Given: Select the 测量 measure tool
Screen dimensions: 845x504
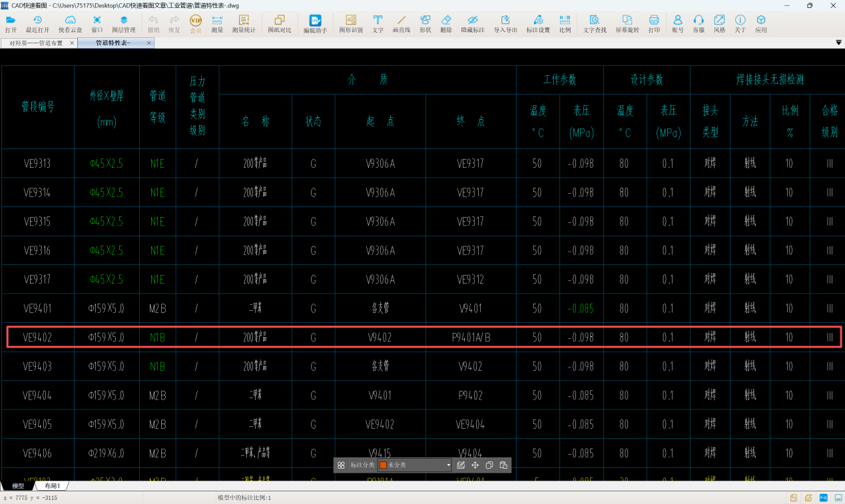Looking at the screenshot, I should coord(217,24).
